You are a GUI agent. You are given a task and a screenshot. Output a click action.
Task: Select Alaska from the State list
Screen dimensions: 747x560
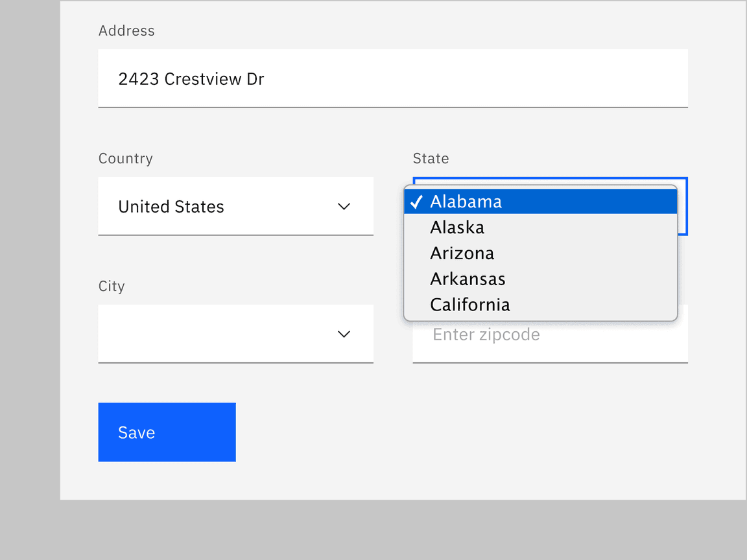tap(457, 227)
